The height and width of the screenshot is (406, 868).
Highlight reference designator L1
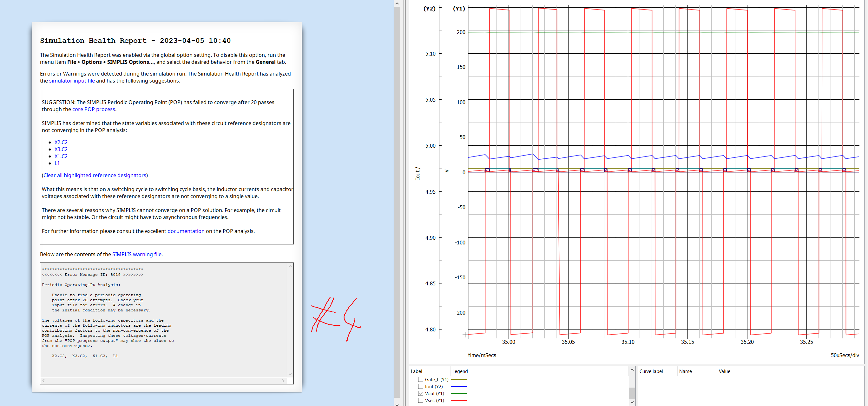57,163
